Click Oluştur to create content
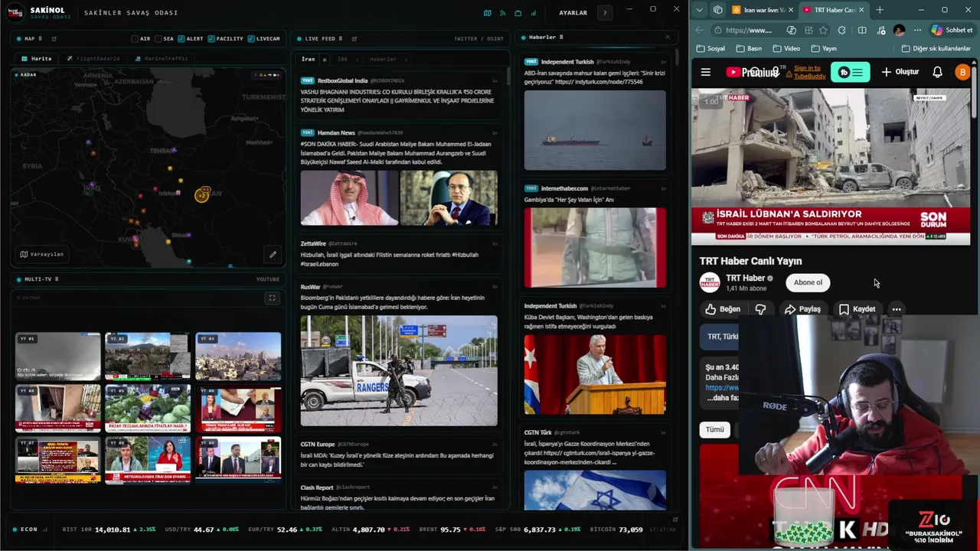 (900, 72)
